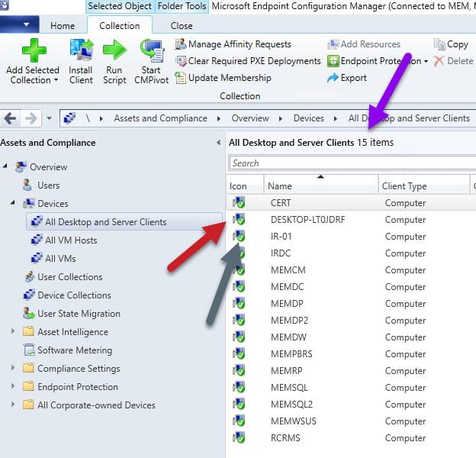Open the navigation history dropdown arrow
The height and width of the screenshot is (458, 476).
click(x=49, y=118)
